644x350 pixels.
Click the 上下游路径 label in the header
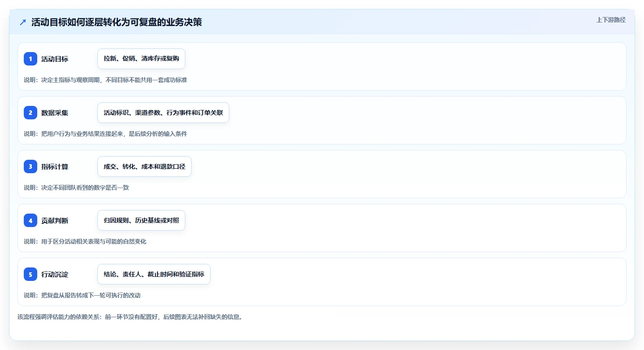[x=611, y=20]
